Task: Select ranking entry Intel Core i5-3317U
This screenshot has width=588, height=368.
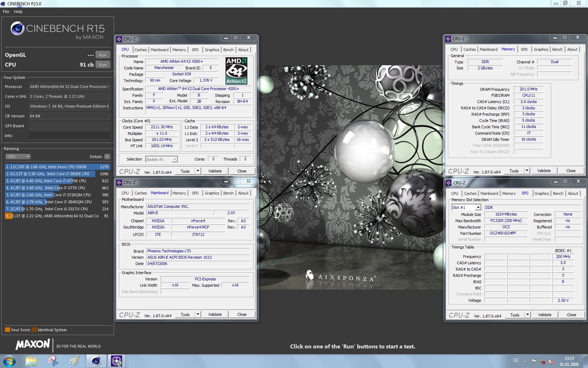Action: [57, 209]
